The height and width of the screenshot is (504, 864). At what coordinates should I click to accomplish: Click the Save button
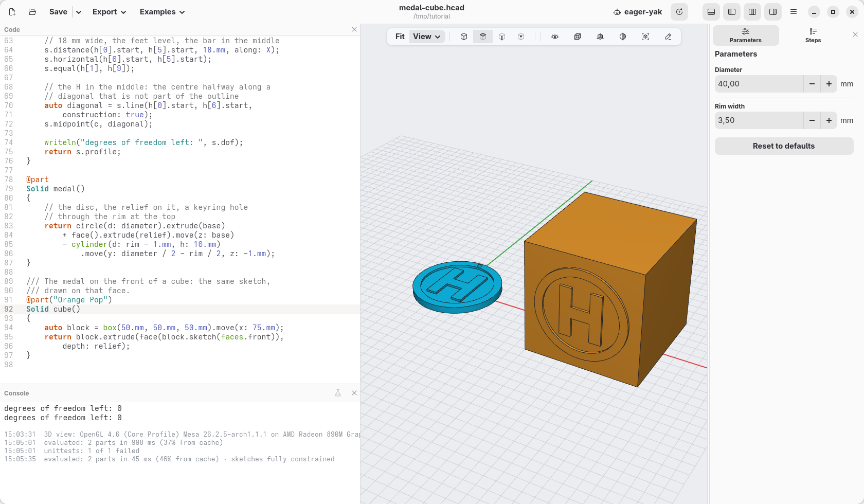[58, 12]
